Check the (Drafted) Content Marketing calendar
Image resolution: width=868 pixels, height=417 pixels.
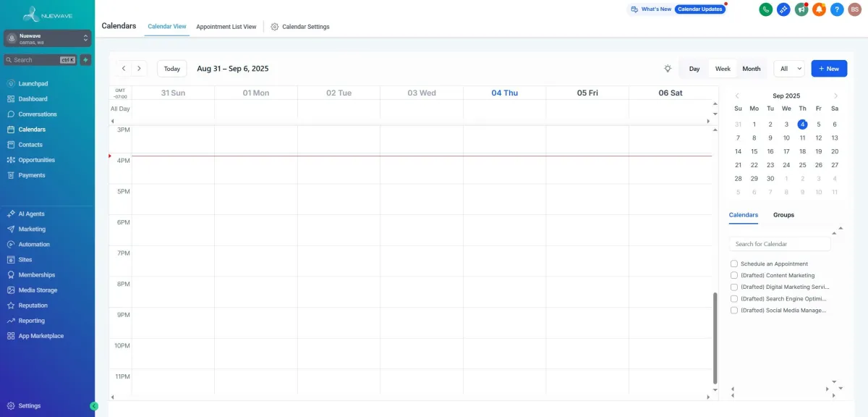click(734, 276)
